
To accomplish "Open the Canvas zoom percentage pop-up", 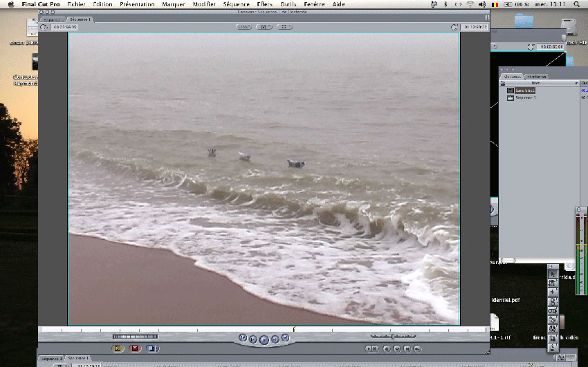I will [244, 27].
